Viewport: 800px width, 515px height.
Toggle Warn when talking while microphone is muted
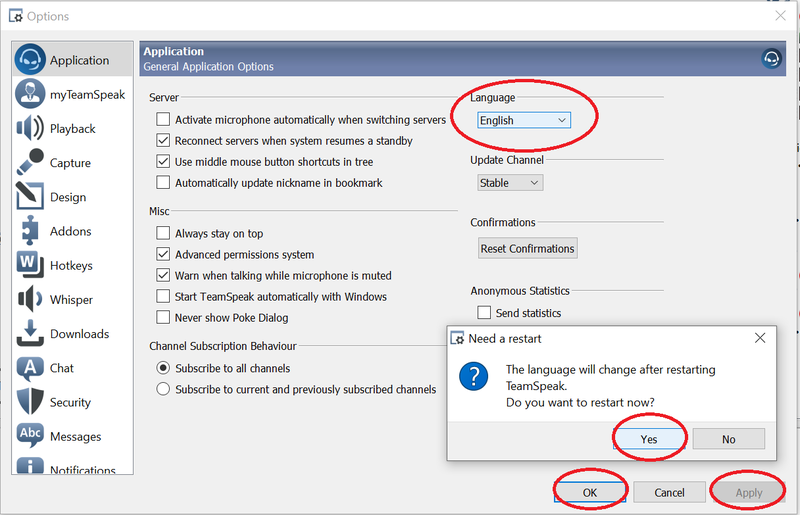[x=163, y=275]
